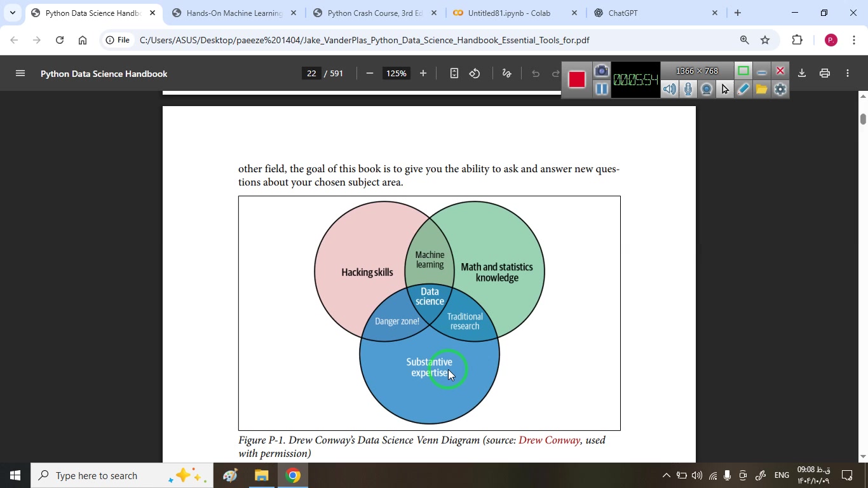Click the PDF page number field
Image resolution: width=868 pixels, height=488 pixels.
point(311,74)
